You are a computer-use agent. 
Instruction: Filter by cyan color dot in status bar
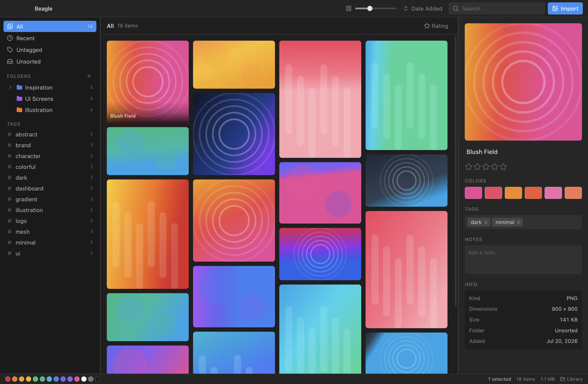pyautogui.click(x=49, y=379)
